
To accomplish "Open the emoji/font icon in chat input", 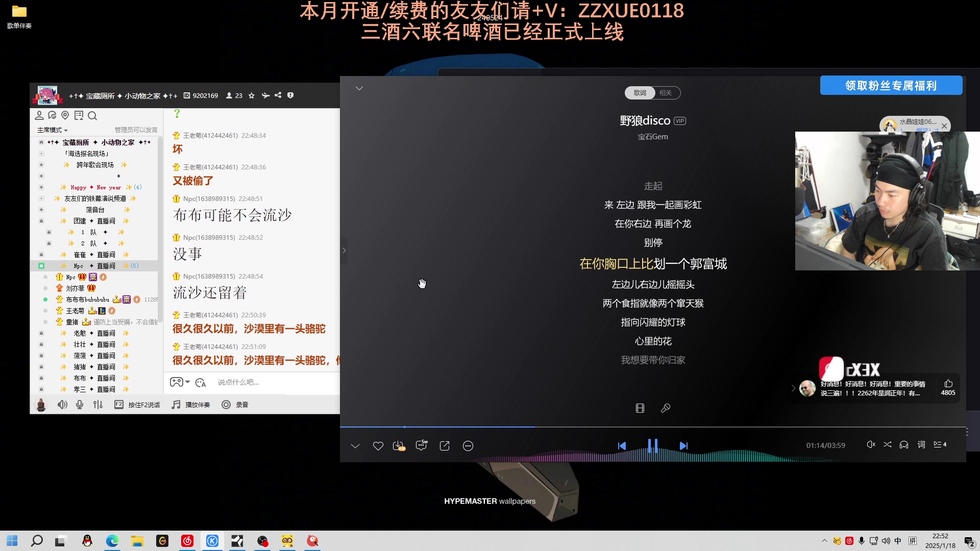I will [201, 383].
